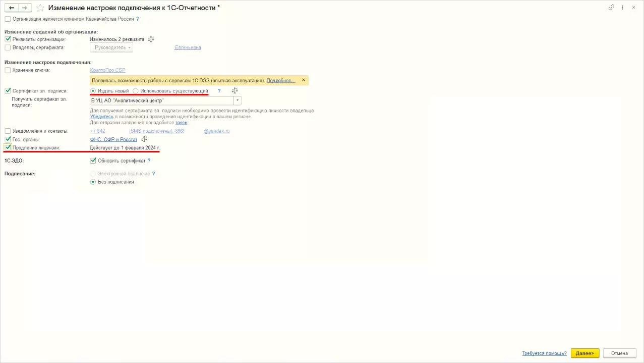Screen dimensions: 644x363
Task: Check the Владелец сертификата checkbox
Action: 8,47
